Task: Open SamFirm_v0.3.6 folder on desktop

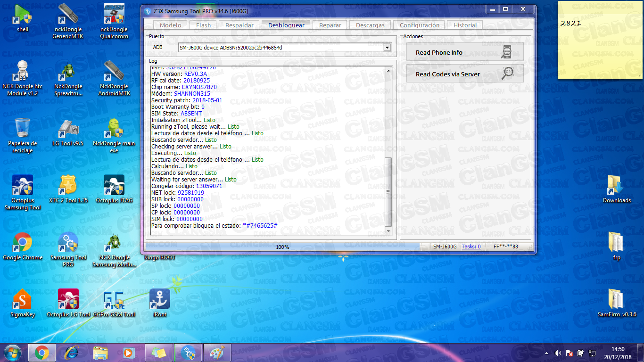Action: (617, 304)
